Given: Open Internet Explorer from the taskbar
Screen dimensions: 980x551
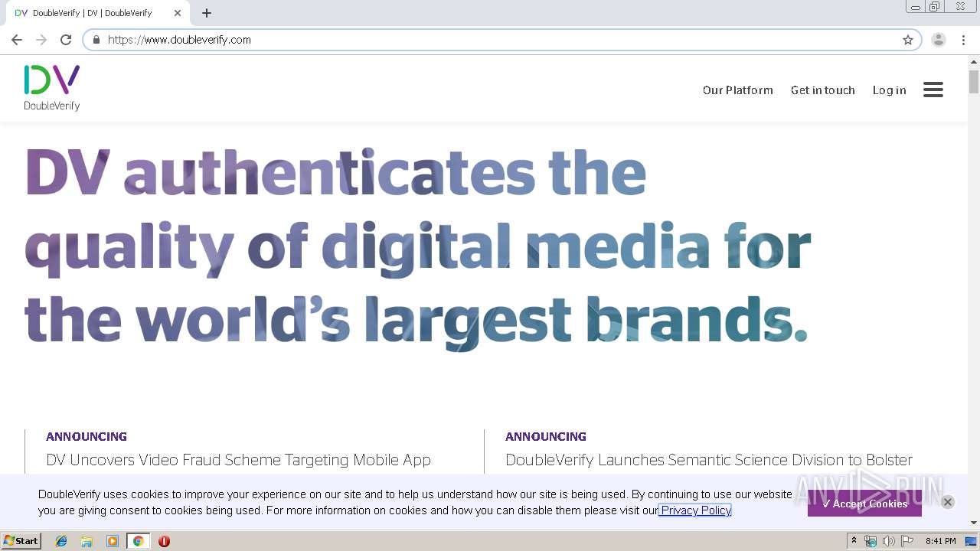Looking at the screenshot, I should click(x=61, y=541).
